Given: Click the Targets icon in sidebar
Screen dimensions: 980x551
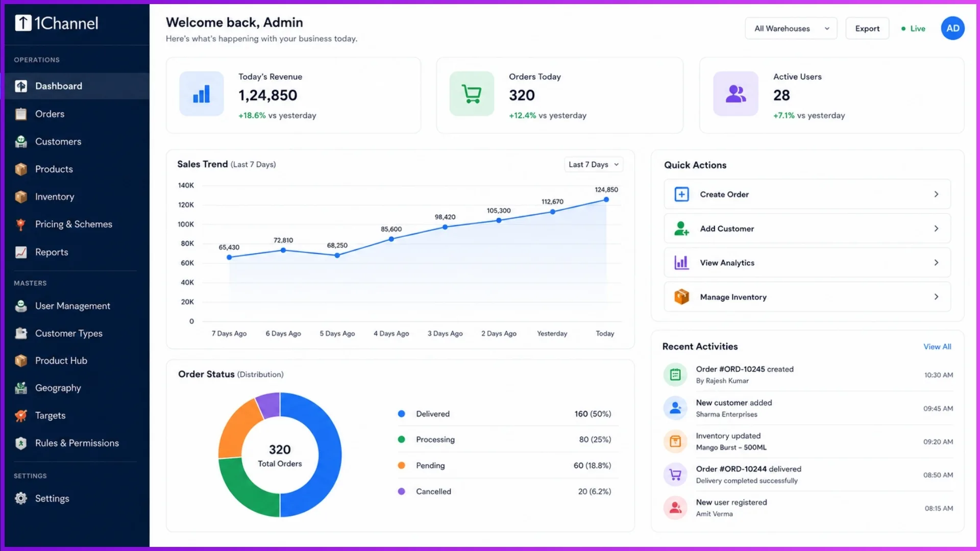Looking at the screenshot, I should point(21,416).
